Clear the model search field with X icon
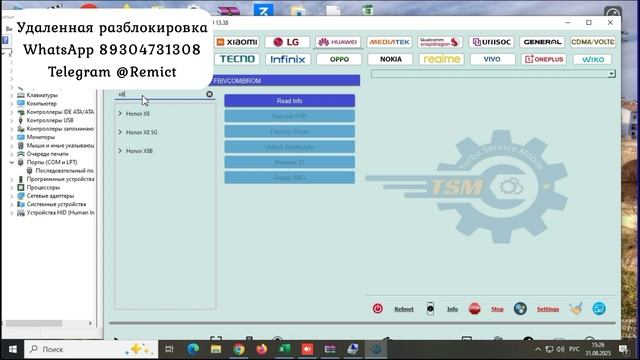 point(209,94)
